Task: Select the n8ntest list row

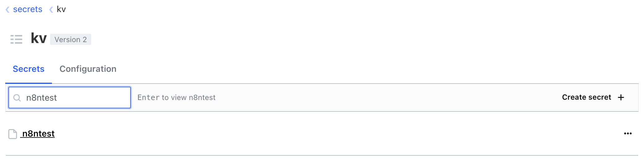Action: coord(322,133)
